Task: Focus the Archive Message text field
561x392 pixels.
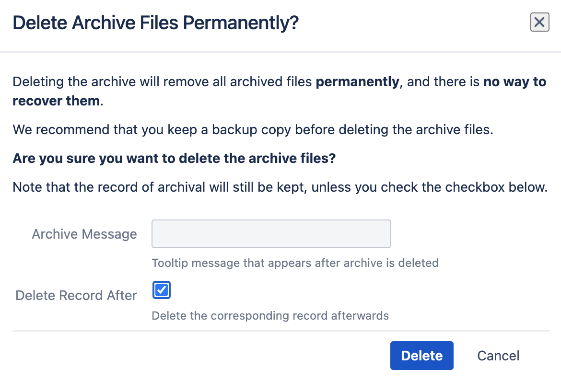Action: 271,234
